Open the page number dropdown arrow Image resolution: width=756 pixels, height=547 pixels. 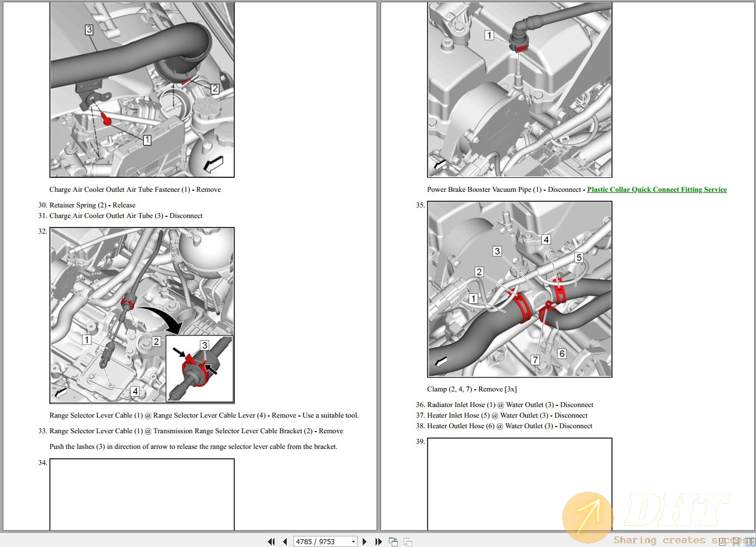353,541
